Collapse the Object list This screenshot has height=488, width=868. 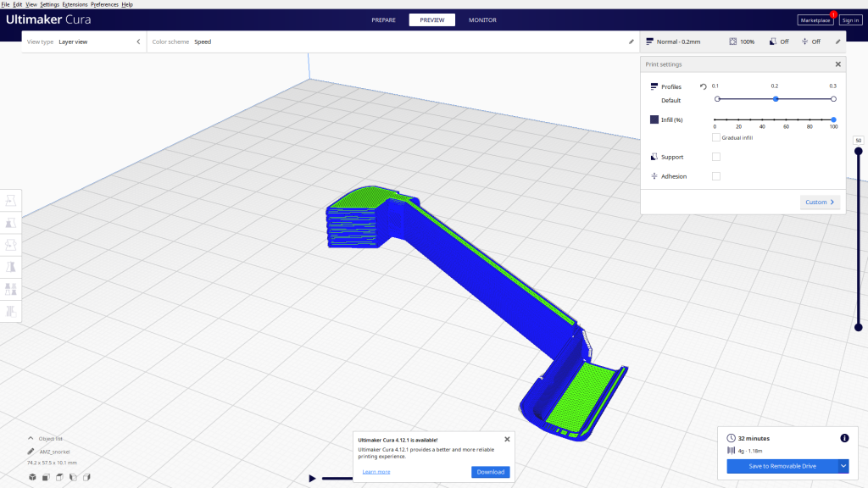point(31,438)
